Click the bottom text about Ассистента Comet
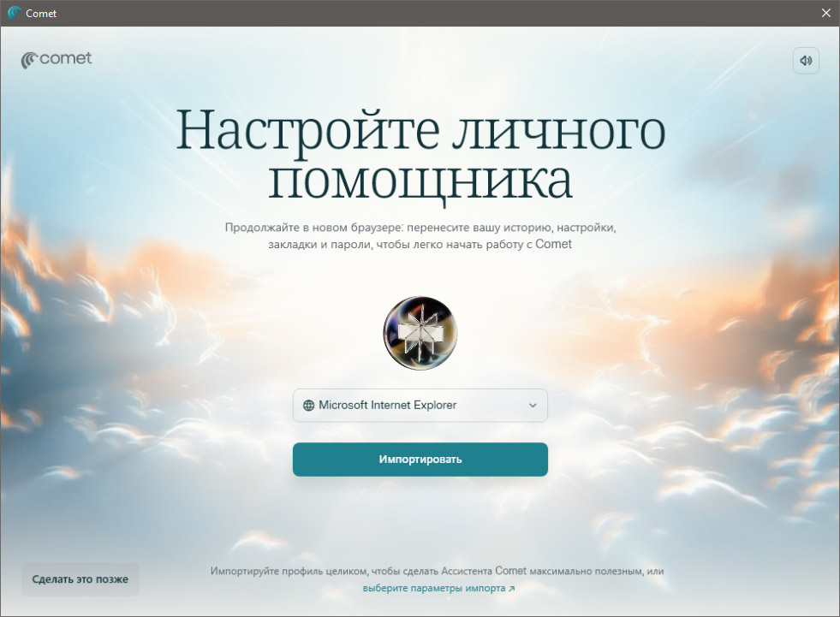The height and width of the screenshot is (617, 840). pos(437,571)
